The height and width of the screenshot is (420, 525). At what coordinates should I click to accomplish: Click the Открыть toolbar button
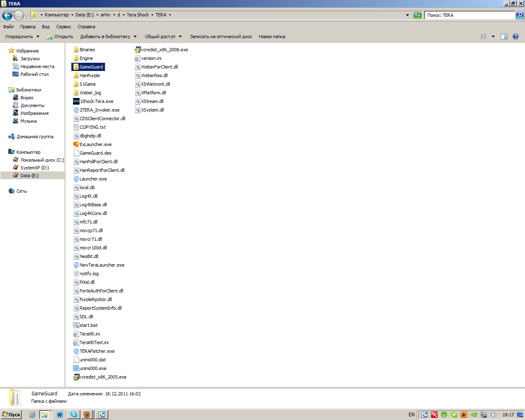60,37
